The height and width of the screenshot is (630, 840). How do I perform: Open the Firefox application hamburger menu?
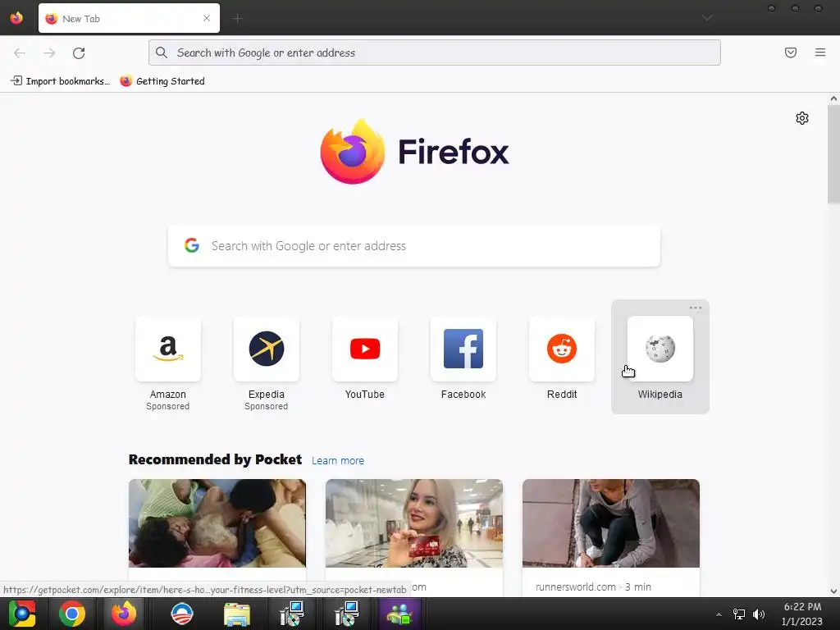[820, 52]
